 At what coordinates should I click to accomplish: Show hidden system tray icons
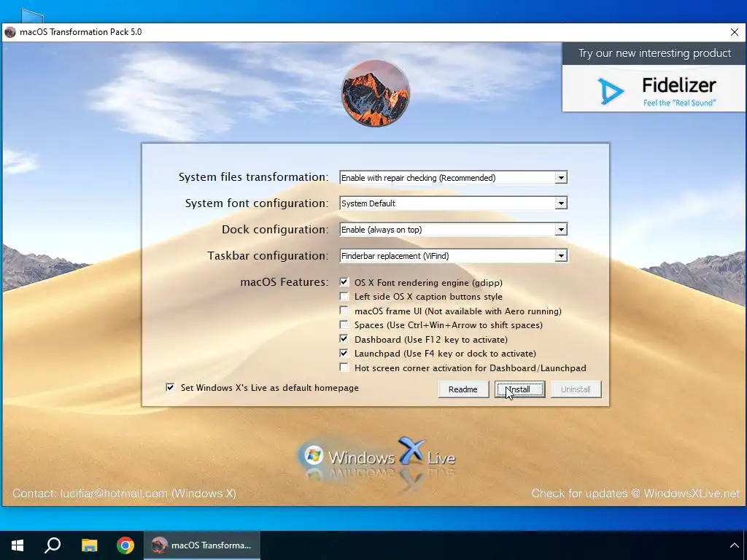[734, 545]
